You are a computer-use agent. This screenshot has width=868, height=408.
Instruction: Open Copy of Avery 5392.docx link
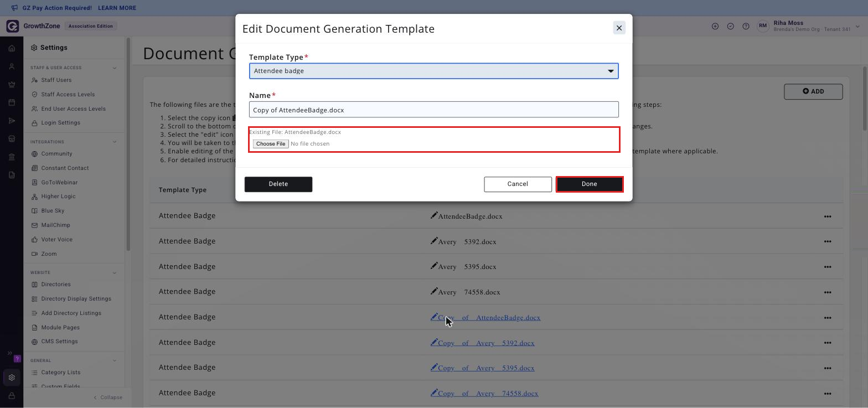tap(483, 343)
